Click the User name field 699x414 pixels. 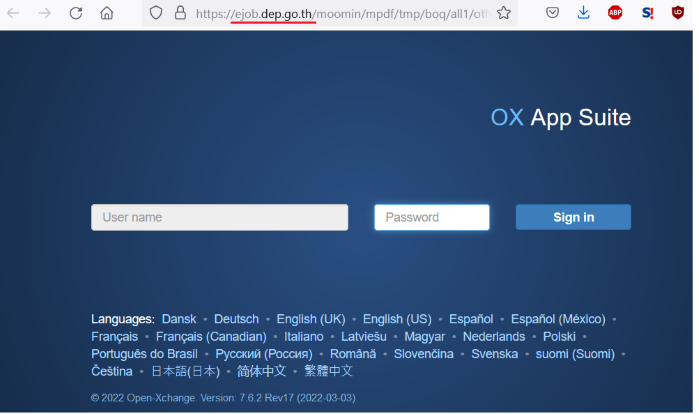(x=219, y=217)
